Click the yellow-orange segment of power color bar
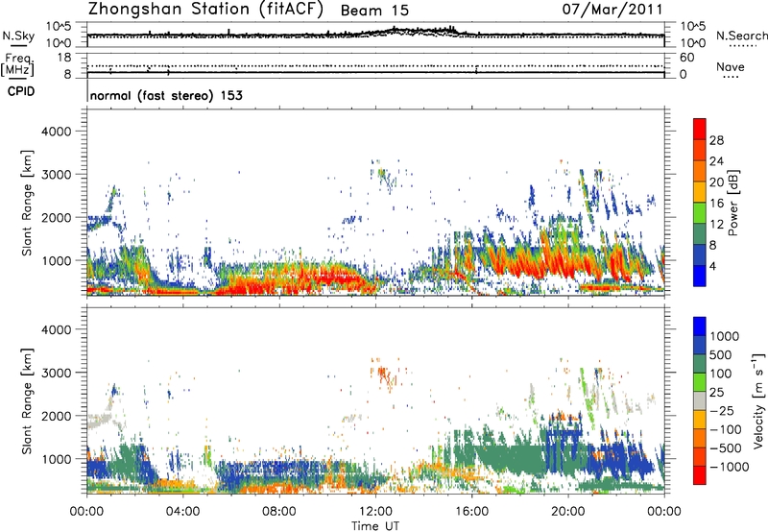 [700, 192]
